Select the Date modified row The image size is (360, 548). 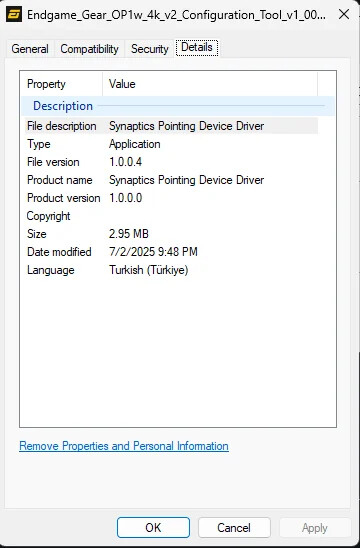click(171, 252)
